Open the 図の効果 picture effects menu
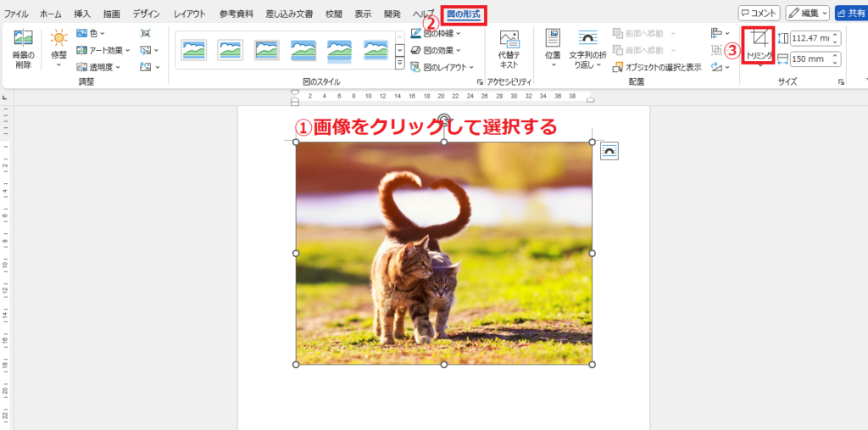This screenshot has height=430, width=868. 437,50
